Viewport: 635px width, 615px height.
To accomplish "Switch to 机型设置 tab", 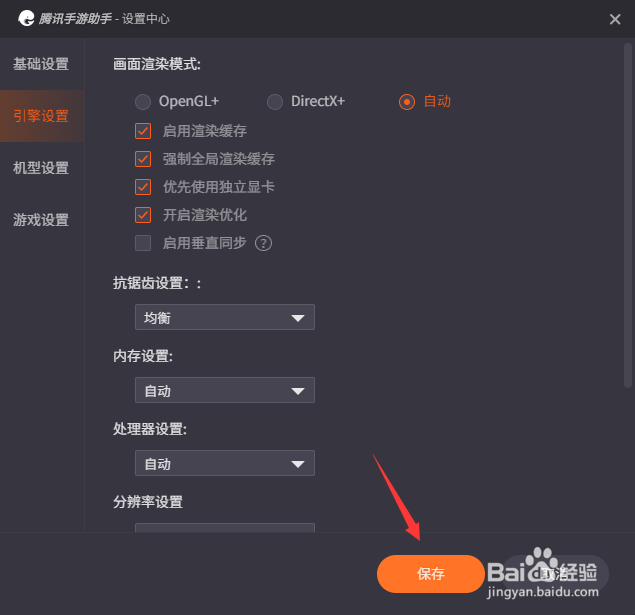I will coord(41,168).
